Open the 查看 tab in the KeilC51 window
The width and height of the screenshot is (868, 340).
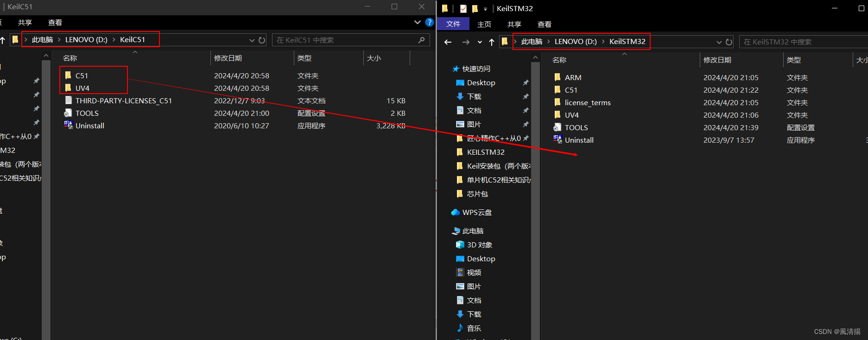[x=55, y=22]
